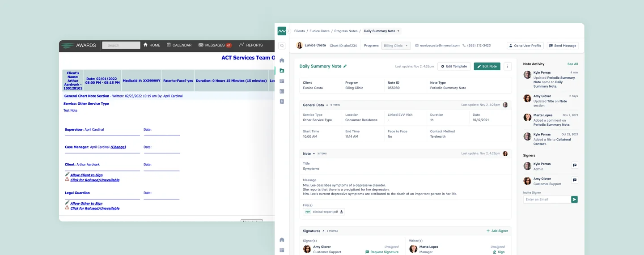Message signer Amy Glover via chat icon

(x=575, y=180)
